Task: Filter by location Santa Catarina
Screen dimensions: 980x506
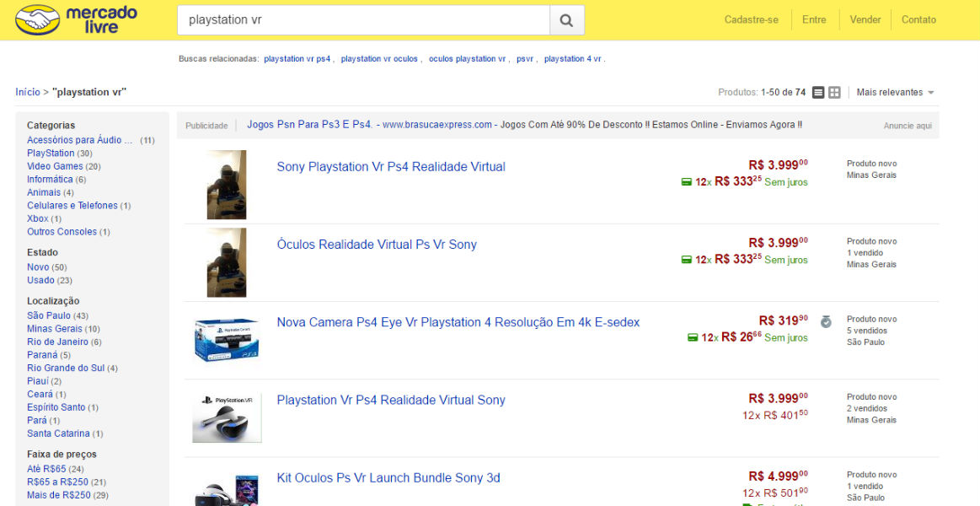Action: (x=58, y=434)
